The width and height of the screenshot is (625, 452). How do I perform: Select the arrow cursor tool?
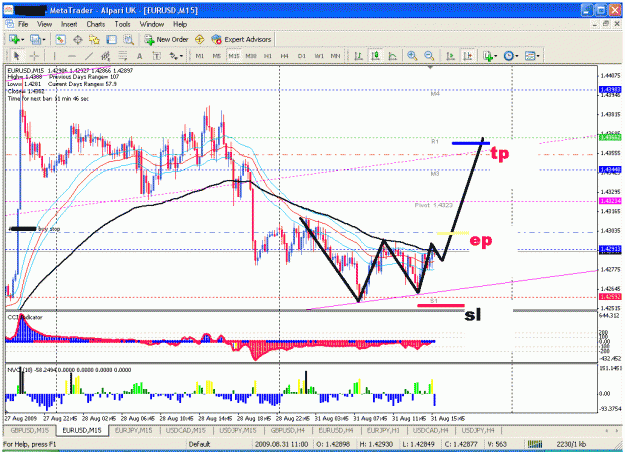(x=16, y=56)
